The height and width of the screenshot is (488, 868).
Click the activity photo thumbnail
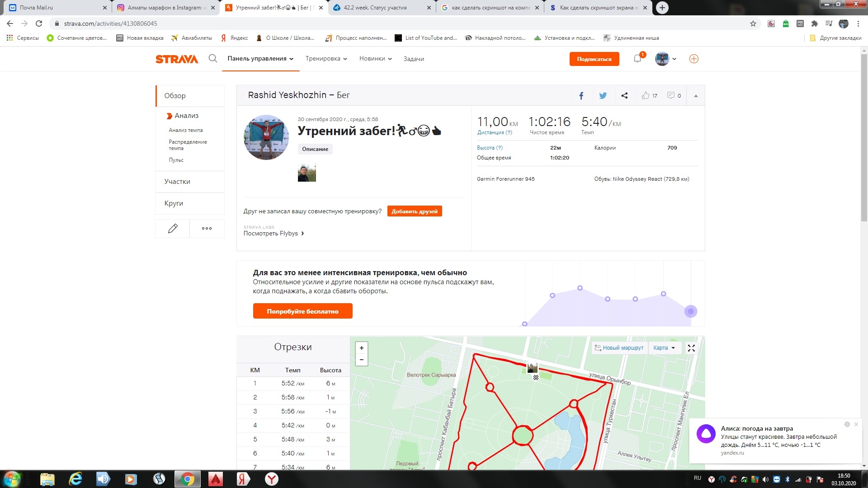coord(307,173)
